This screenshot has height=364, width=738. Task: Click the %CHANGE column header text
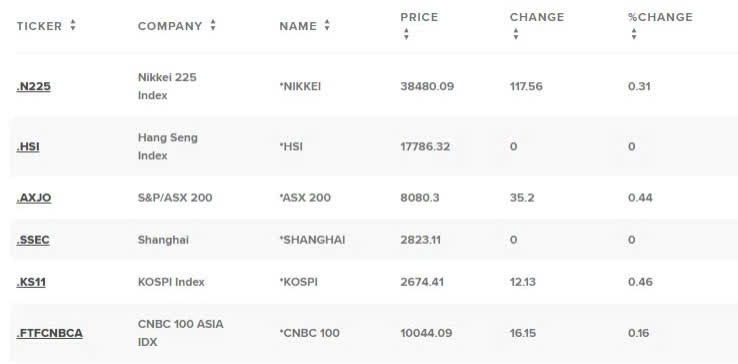(660, 17)
